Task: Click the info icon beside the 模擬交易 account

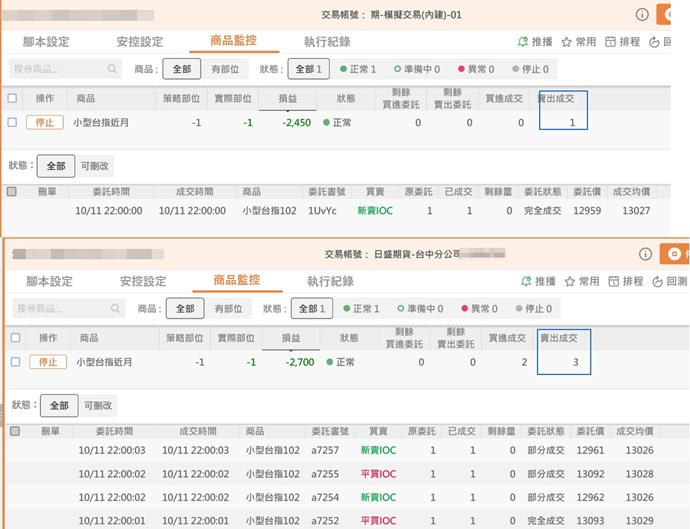Action: point(641,14)
